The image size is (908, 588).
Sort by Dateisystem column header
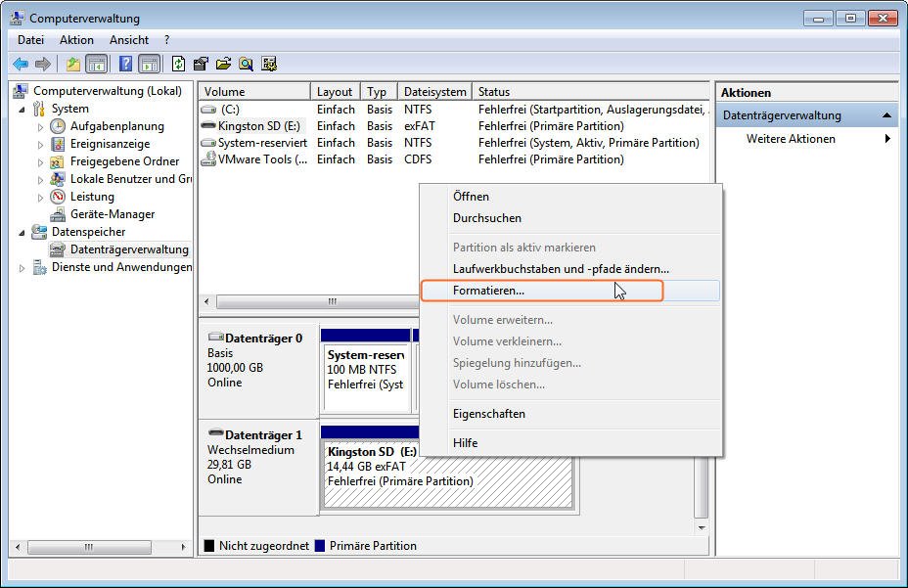coord(434,92)
